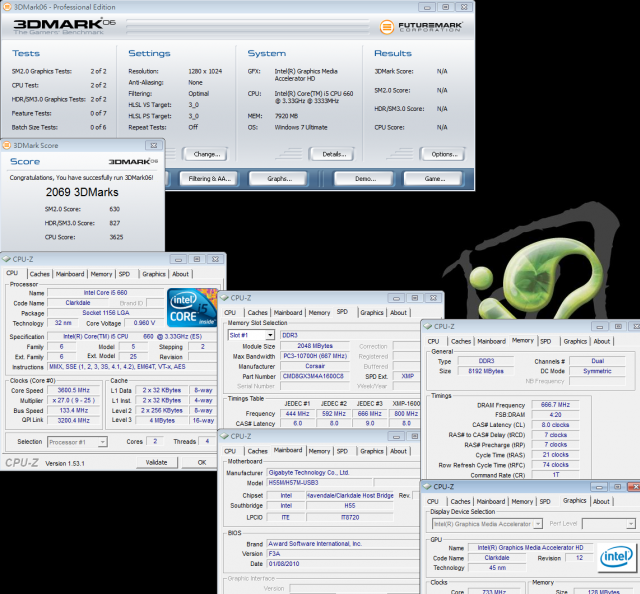Viewport: 640px width, 594px height.
Task: Click the Core Speed 3600.5 MHz field
Action: click(x=73, y=391)
